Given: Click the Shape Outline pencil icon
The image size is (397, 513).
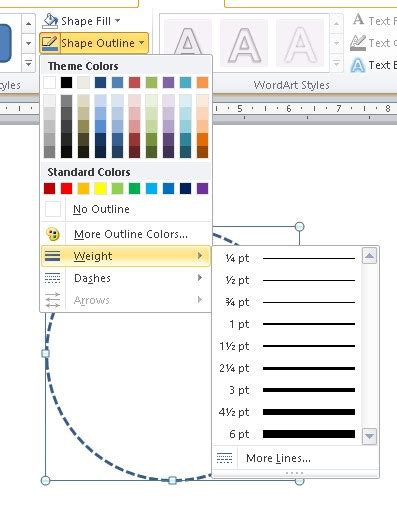Looking at the screenshot, I should click(50, 43).
